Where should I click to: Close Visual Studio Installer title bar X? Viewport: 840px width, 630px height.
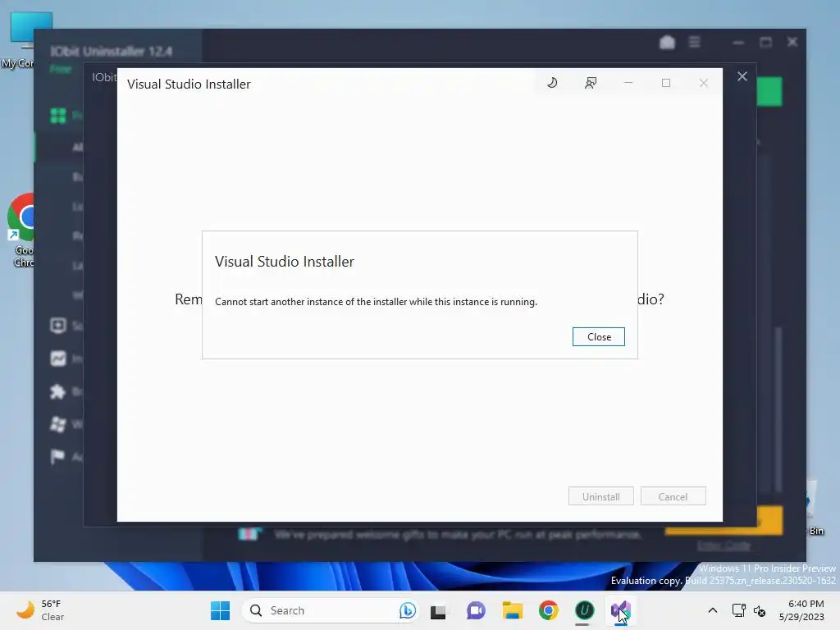tap(703, 83)
